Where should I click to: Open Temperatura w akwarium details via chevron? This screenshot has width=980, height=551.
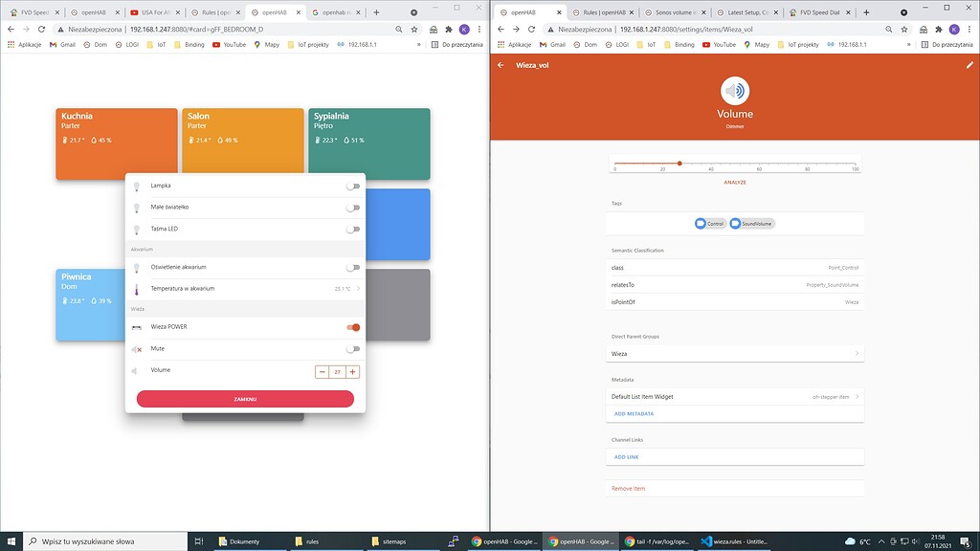point(359,288)
